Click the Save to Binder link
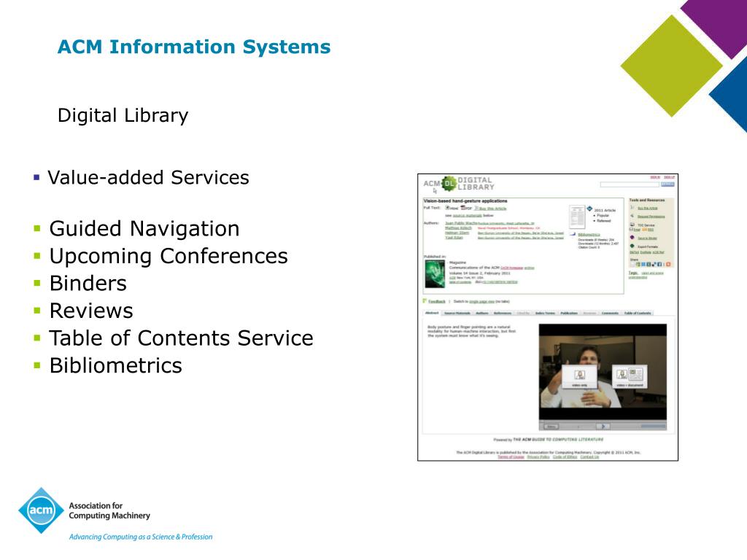Image resolution: width=747 pixels, height=560 pixels. coord(648,238)
